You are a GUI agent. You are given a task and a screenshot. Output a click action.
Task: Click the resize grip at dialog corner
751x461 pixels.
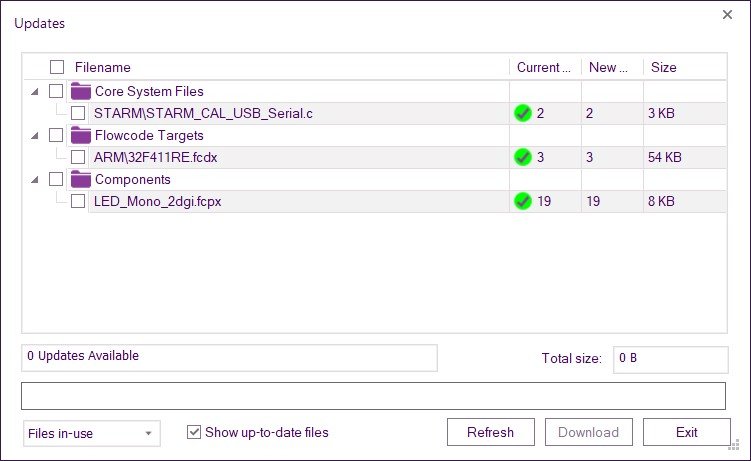pos(734,445)
